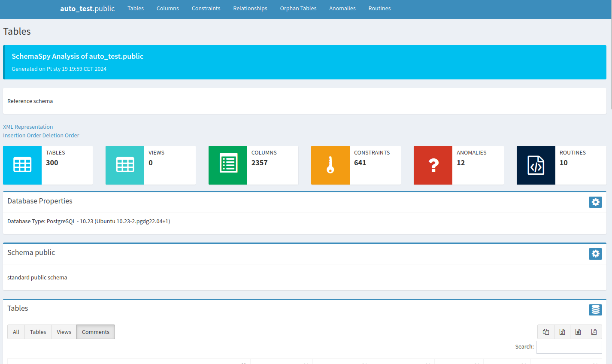Export the tables list as CSV
This screenshot has height=364, width=612.
[578, 332]
